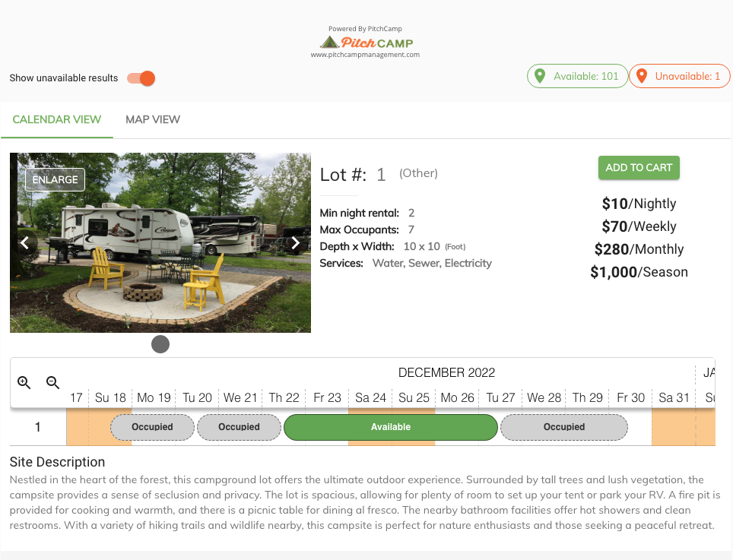This screenshot has width=733, height=560.
Task: Click the orange Unavailable location pin icon
Action: click(642, 76)
